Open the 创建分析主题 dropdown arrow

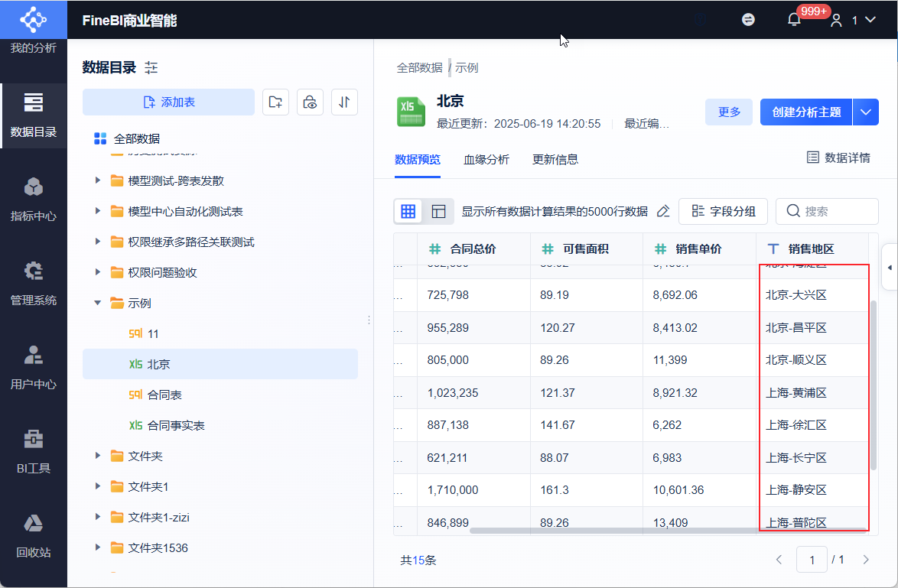pyautogui.click(x=865, y=112)
